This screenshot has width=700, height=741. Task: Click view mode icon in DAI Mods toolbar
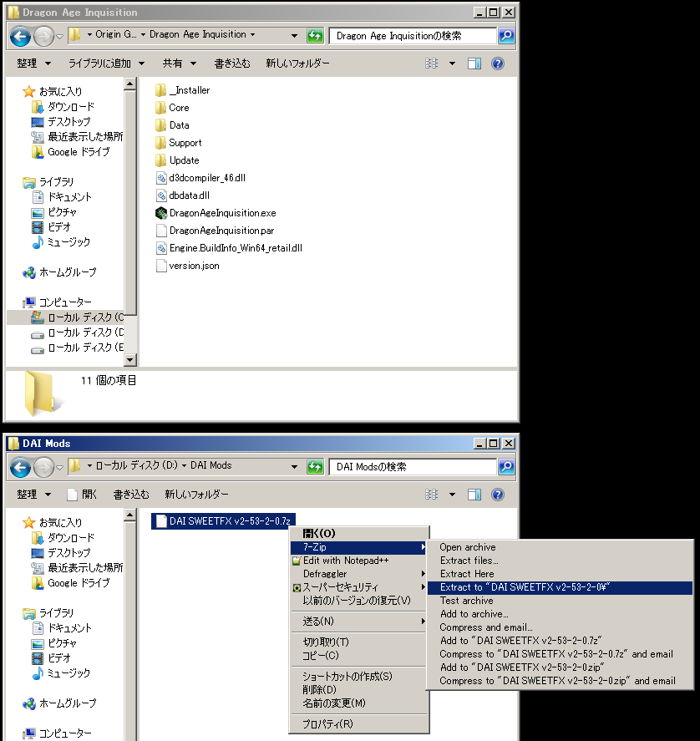tap(431, 495)
